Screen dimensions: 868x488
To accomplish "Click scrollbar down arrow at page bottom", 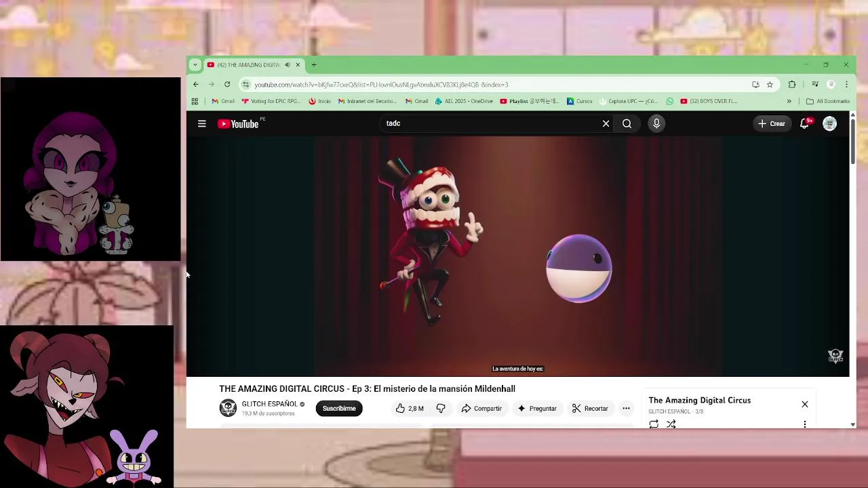I will coord(853,424).
